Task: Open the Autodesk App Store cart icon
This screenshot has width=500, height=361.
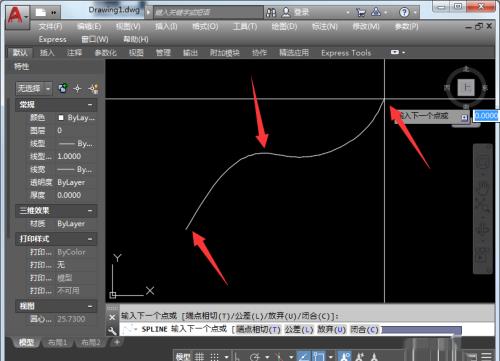Action: tap(361, 13)
